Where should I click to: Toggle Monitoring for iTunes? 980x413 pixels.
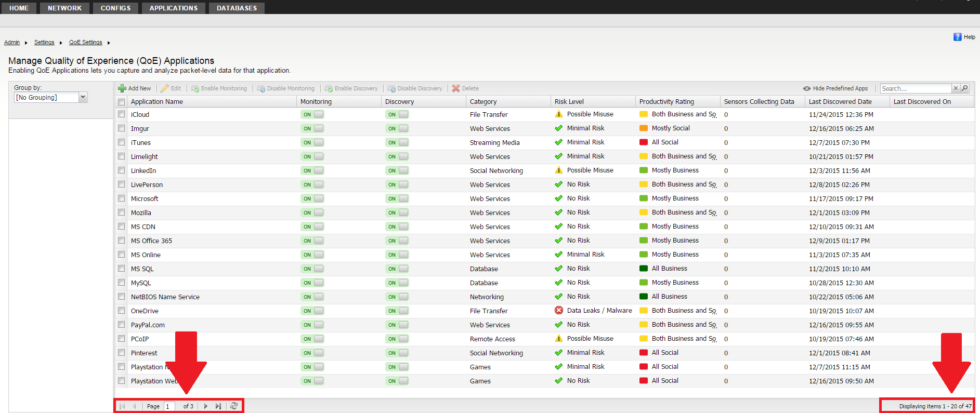tap(312, 142)
